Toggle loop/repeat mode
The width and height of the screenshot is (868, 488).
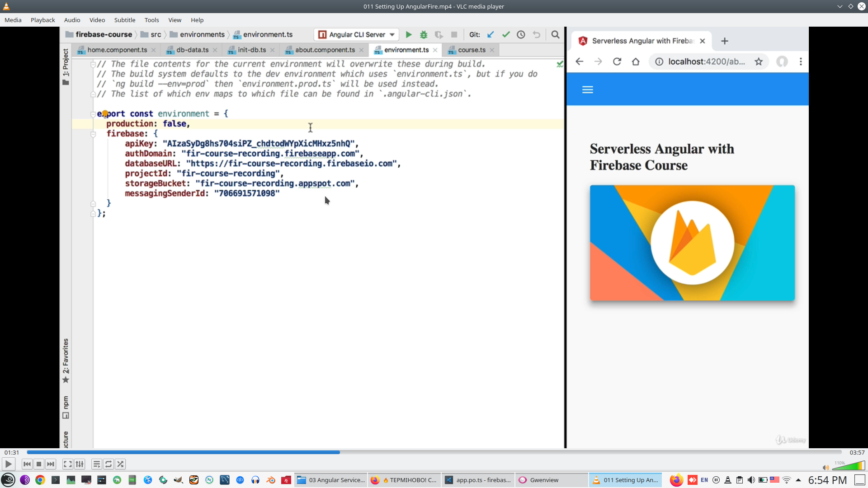[x=108, y=464]
